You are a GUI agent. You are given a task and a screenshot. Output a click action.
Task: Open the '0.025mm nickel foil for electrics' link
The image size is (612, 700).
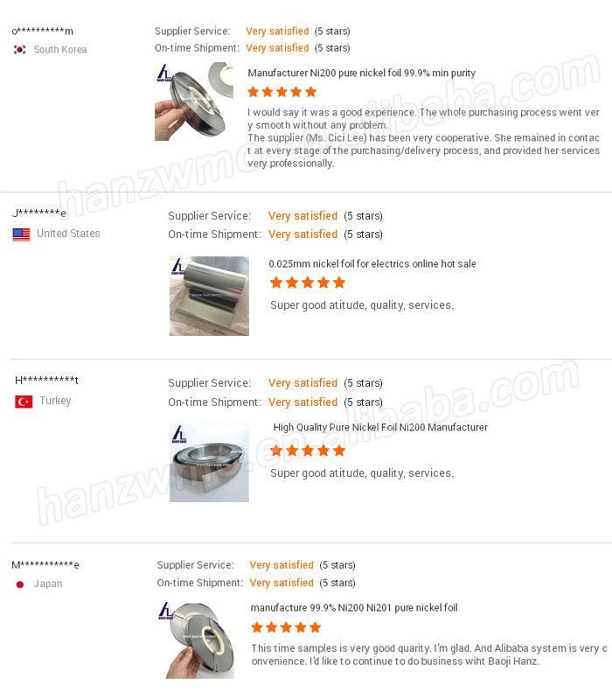[372, 264]
